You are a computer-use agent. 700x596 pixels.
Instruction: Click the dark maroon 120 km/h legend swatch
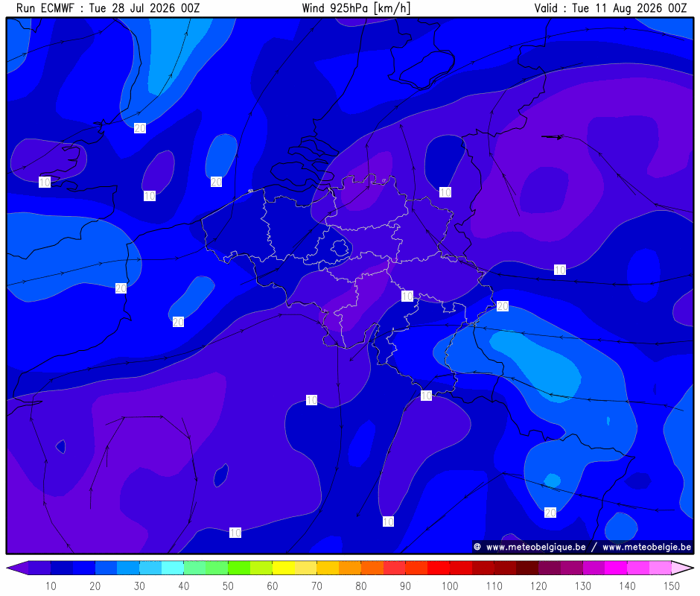(527, 568)
